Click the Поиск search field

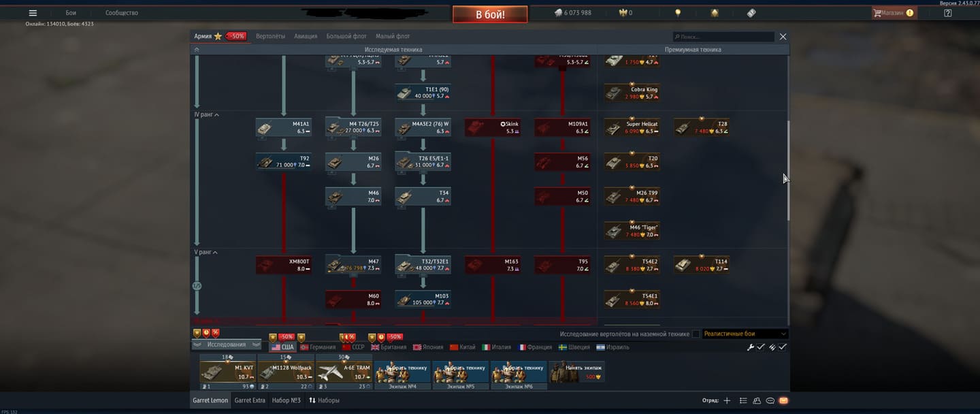click(725, 37)
